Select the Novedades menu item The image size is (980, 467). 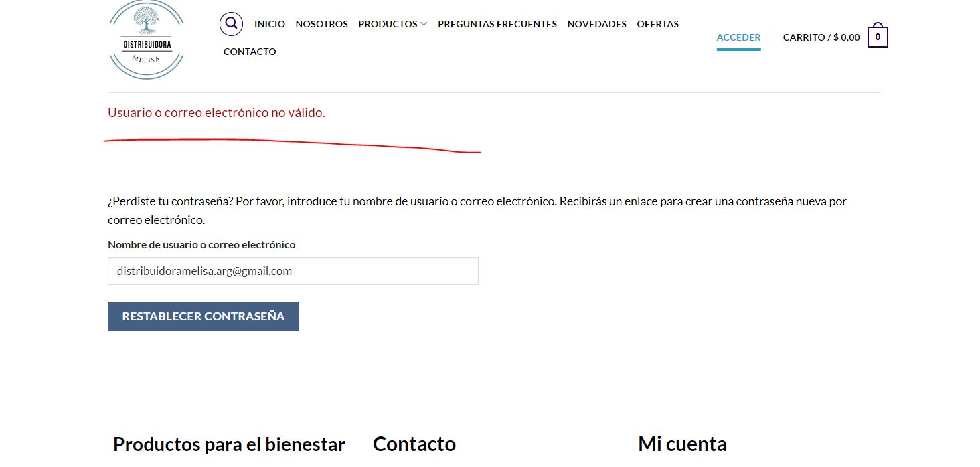597,24
